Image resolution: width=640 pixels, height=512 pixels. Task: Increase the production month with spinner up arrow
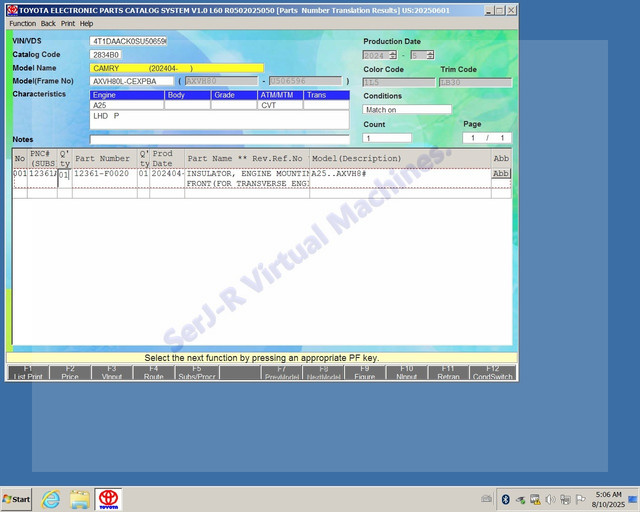point(430,53)
